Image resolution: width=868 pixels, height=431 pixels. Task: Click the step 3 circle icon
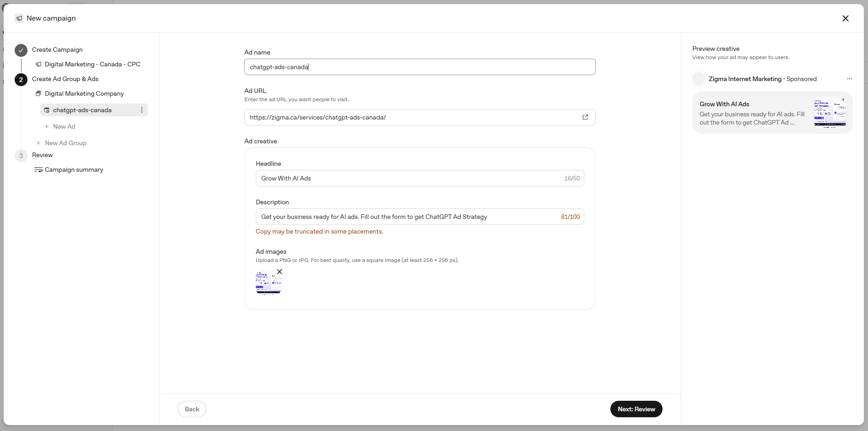point(21,156)
